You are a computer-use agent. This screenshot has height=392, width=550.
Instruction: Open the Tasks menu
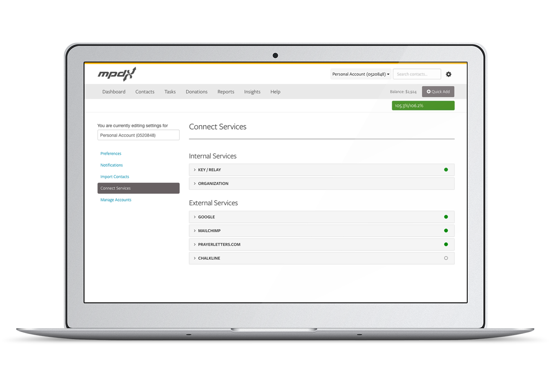pyautogui.click(x=170, y=92)
